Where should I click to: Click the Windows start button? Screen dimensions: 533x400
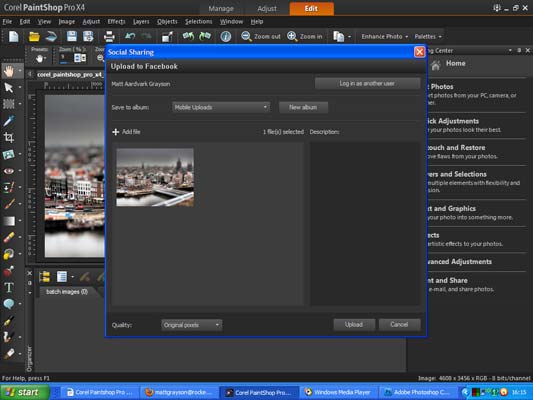click(24, 392)
